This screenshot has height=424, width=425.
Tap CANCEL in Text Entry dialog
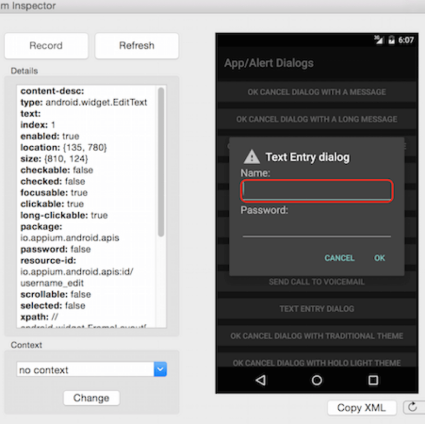coord(339,258)
